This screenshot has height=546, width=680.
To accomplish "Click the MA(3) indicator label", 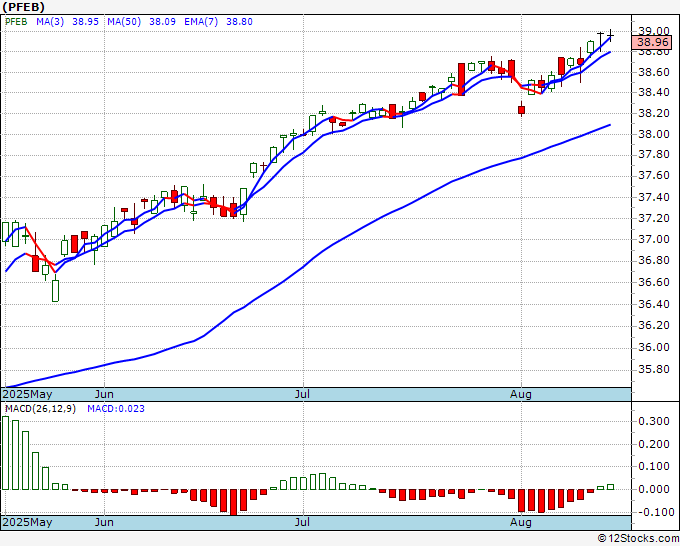I will [50, 22].
